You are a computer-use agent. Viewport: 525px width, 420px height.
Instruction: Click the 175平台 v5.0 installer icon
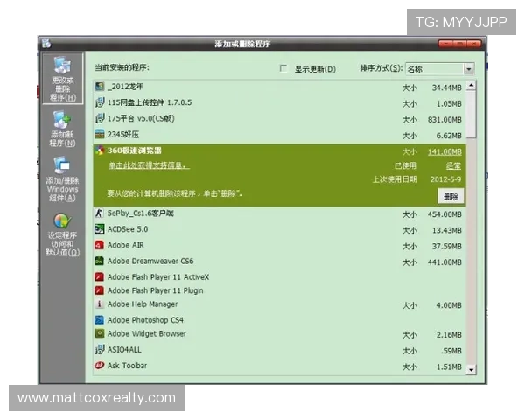(100, 118)
